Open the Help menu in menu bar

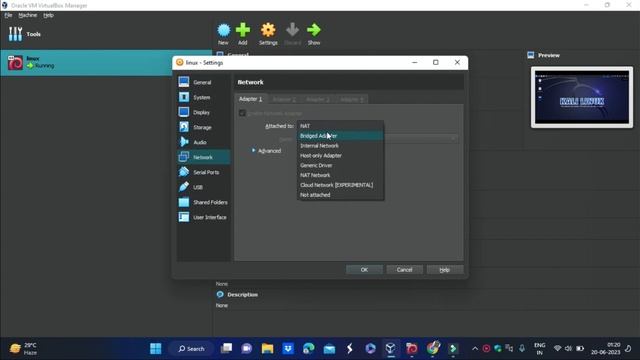(48, 15)
